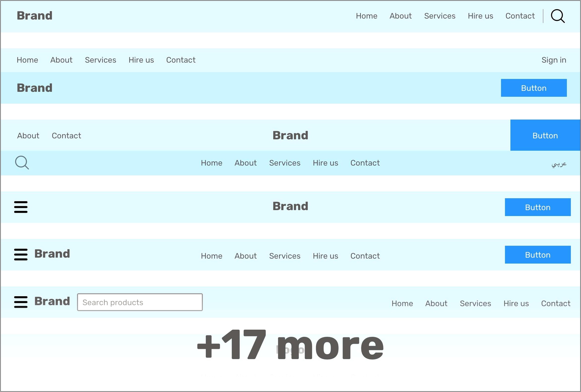
Task: Expand the About dropdown in row 4
Action: tap(246, 163)
